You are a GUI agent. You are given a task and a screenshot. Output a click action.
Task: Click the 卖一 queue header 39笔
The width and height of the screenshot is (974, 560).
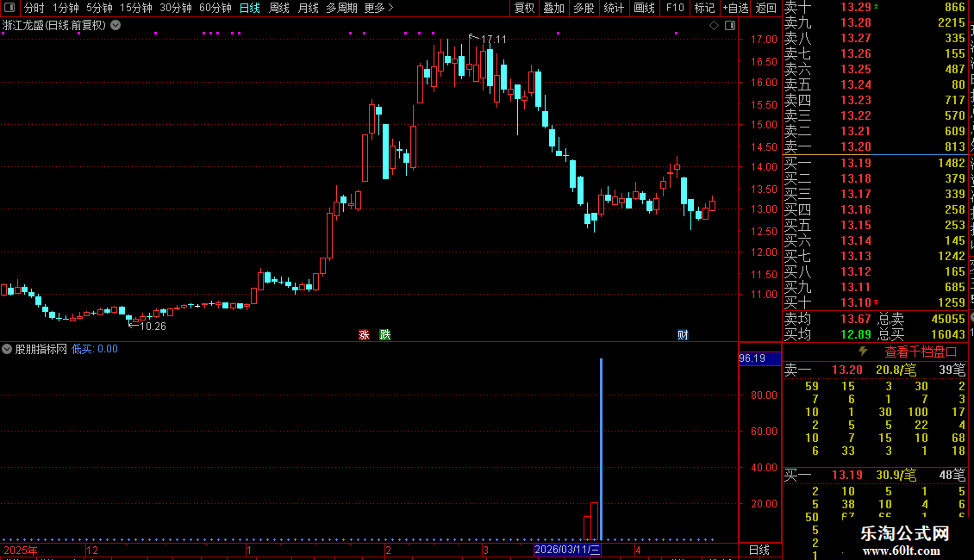pos(875,370)
